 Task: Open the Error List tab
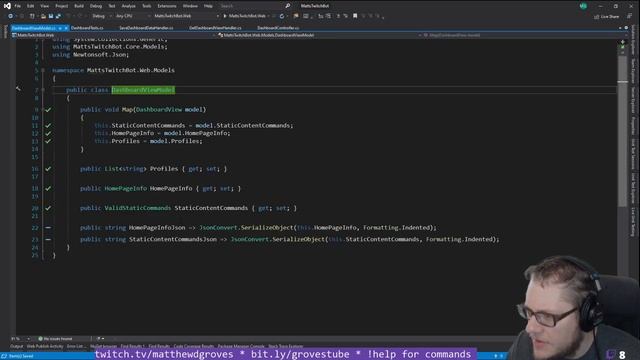[75, 347]
